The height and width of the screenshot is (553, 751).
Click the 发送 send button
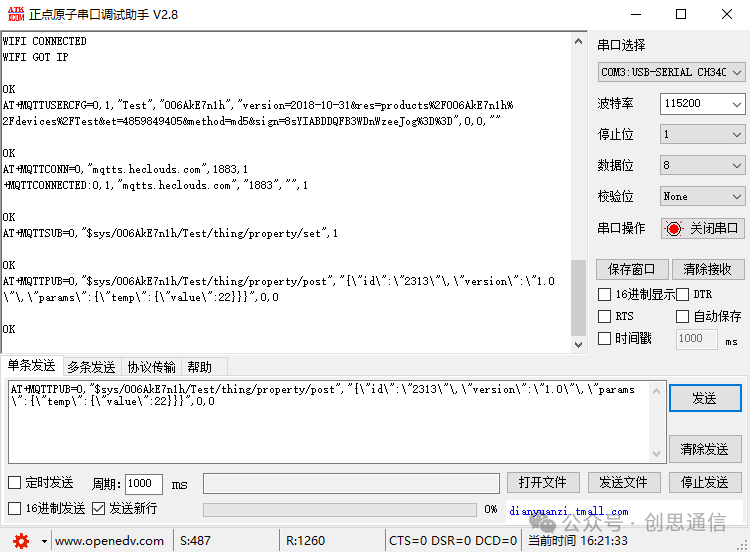pyautogui.click(x=705, y=398)
